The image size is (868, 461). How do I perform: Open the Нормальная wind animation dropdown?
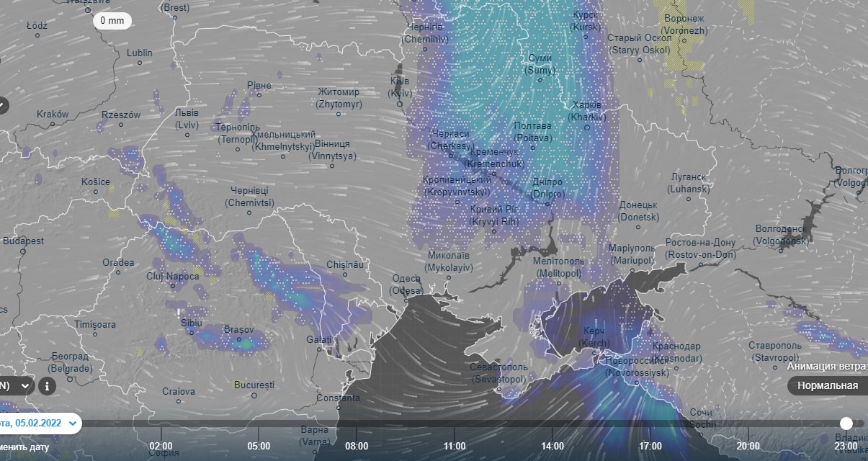click(827, 385)
